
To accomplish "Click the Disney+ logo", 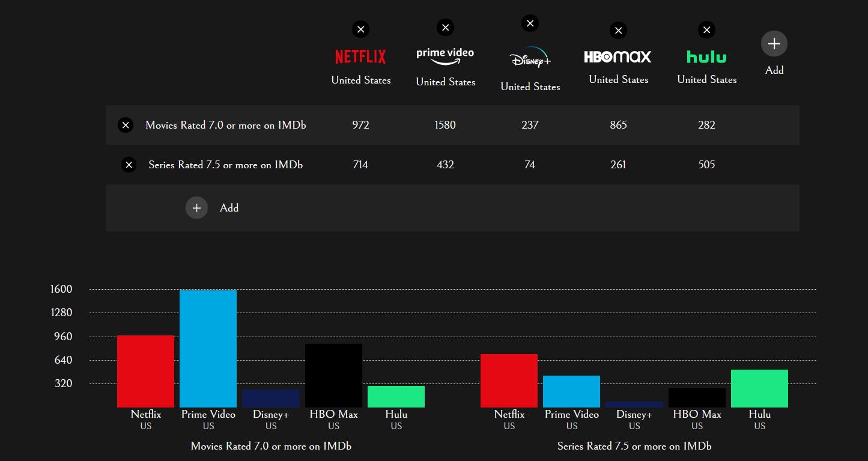I will (x=530, y=58).
